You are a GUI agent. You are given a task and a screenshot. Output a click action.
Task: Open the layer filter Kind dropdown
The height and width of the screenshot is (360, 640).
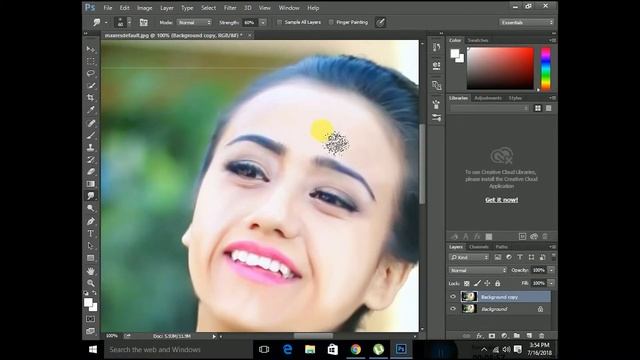(469, 257)
